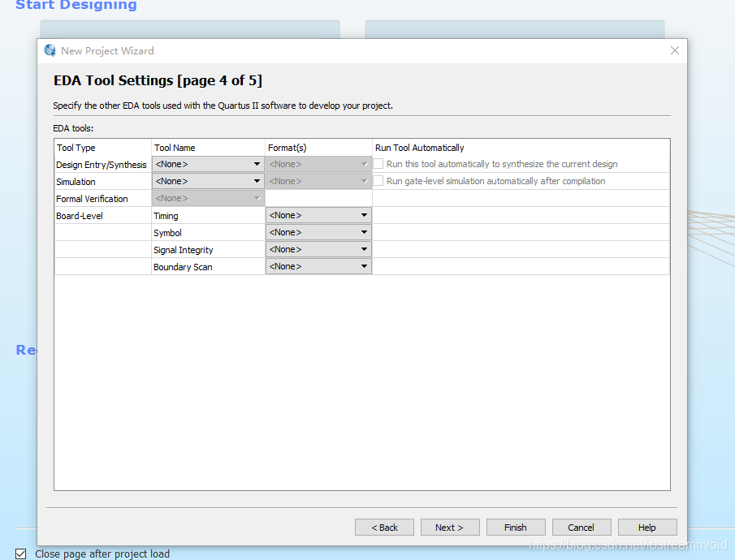Enable run gate-level simulation automatically checkbox
The image size is (735, 560).
pos(378,180)
